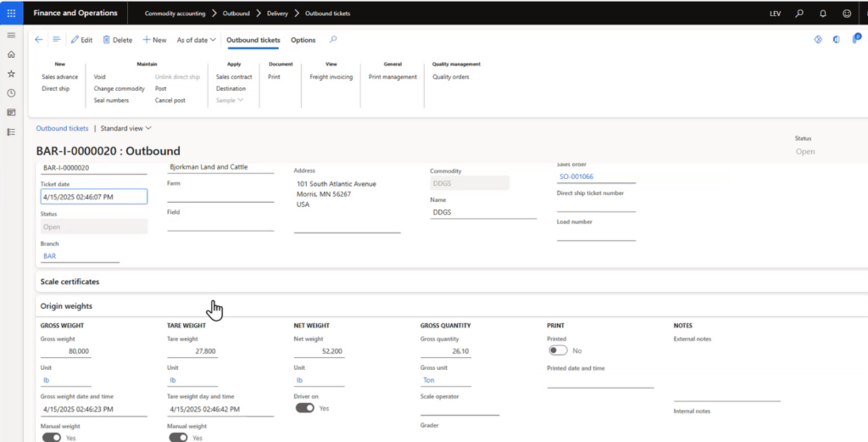Click the search icon in top bar

point(799,14)
